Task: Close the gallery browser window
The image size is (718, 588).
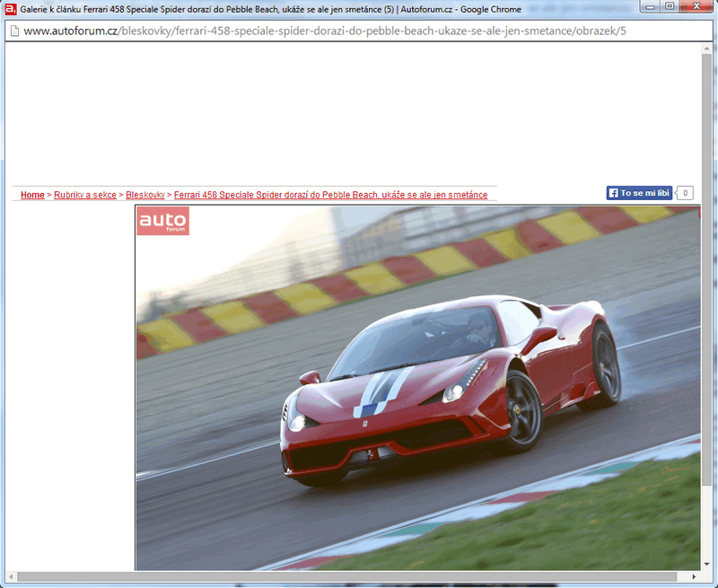Action: coord(696,7)
